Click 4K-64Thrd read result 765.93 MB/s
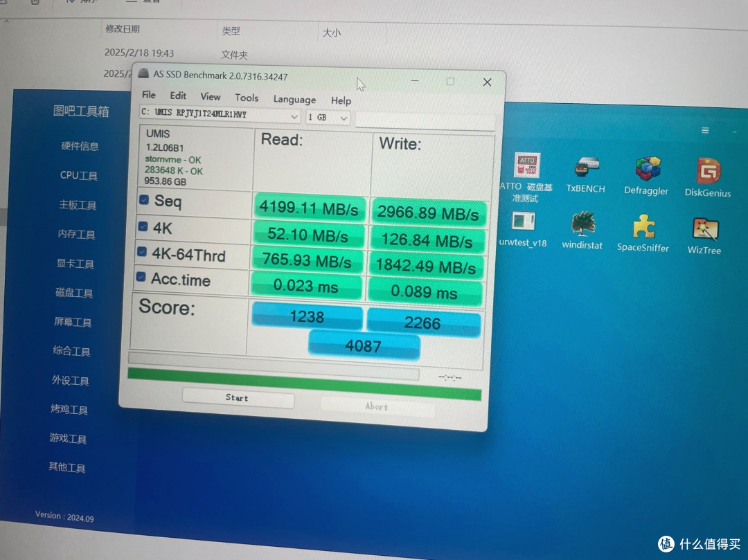This screenshot has width=748, height=560. point(307,260)
